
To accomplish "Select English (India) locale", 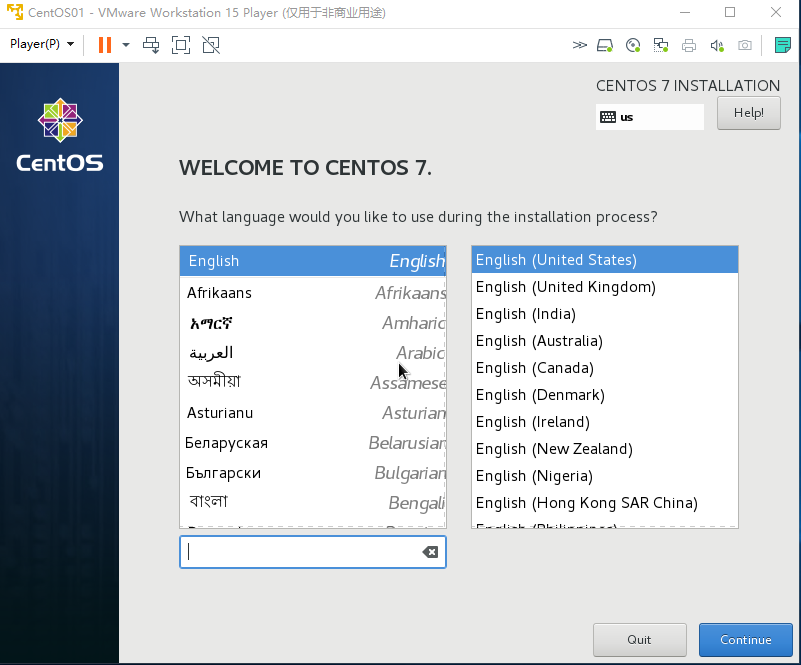I will click(525, 314).
